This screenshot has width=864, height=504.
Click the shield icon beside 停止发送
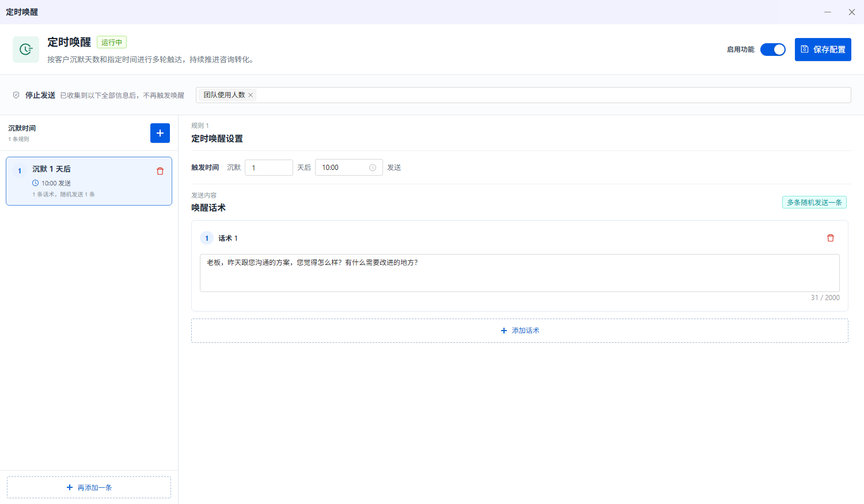point(16,95)
